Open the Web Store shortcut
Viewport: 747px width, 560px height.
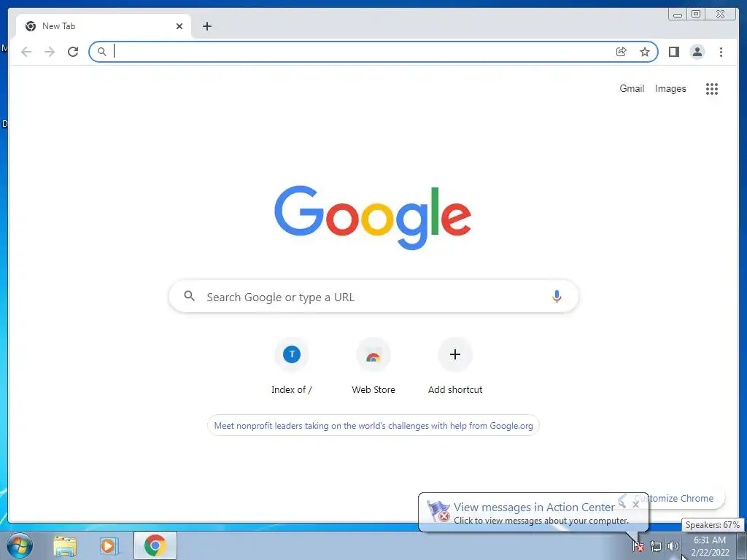(x=373, y=367)
